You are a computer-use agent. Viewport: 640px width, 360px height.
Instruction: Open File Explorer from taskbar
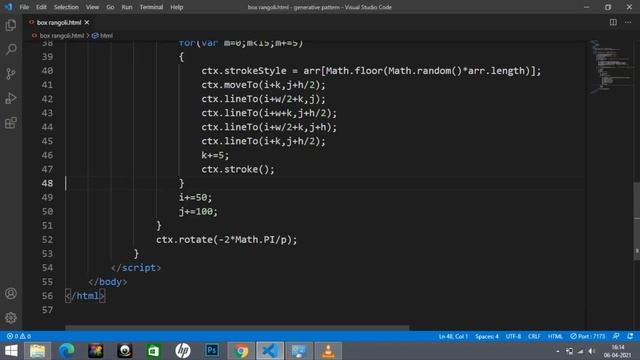coord(38,351)
